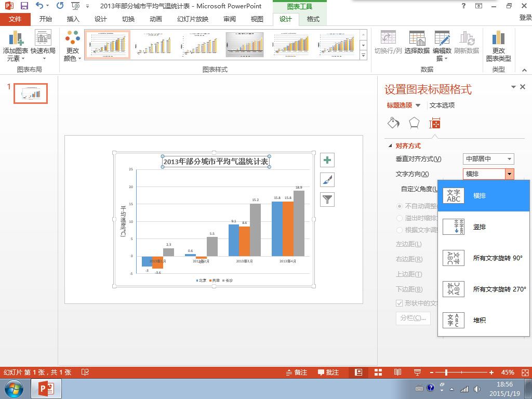The image size is (532, 399).
Task: Click spell check icon in status bar
Action: [x=85, y=372]
